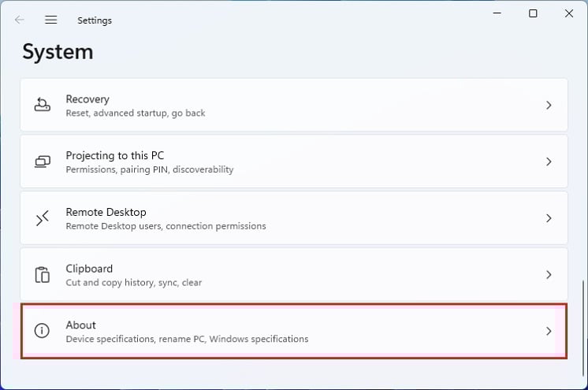Select Remote Desktop users description text
The width and height of the screenshot is (588, 390).
click(x=166, y=226)
